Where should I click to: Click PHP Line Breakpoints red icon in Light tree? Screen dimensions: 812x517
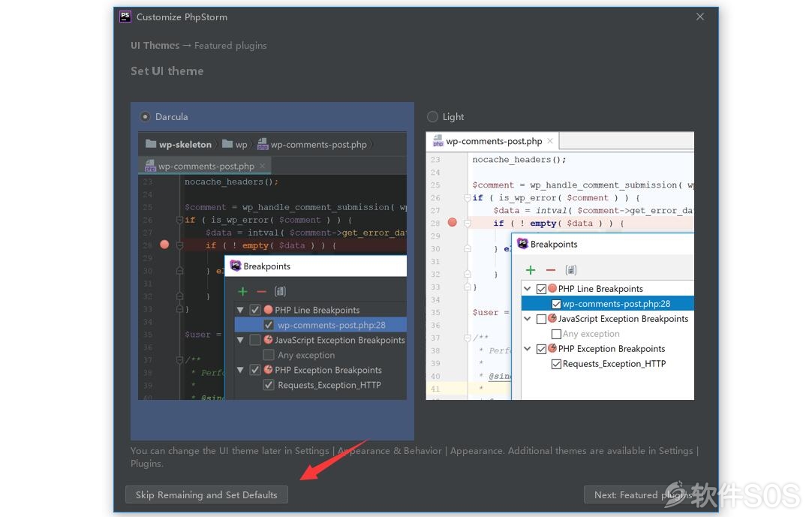[552, 288]
